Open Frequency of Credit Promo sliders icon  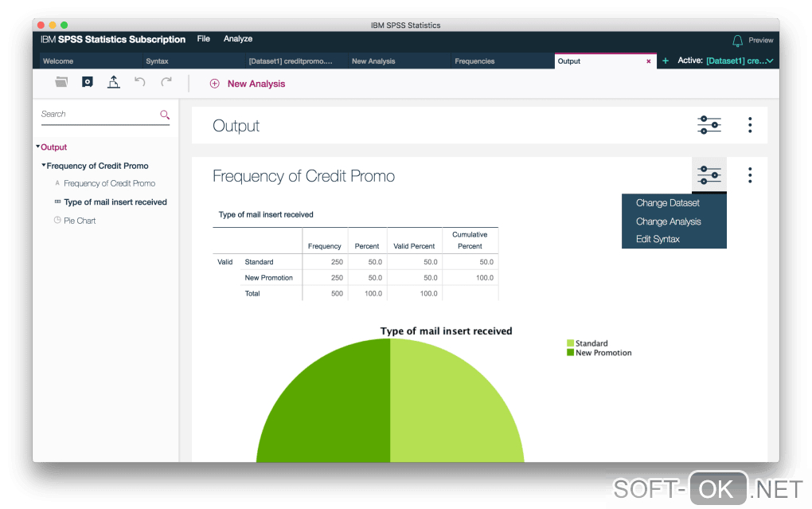(x=709, y=175)
